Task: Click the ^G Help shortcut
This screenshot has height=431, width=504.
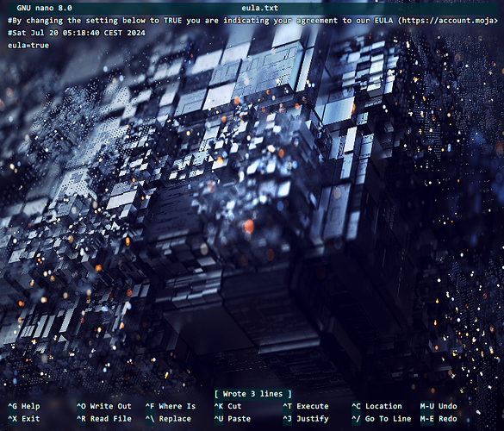Action: point(24,406)
